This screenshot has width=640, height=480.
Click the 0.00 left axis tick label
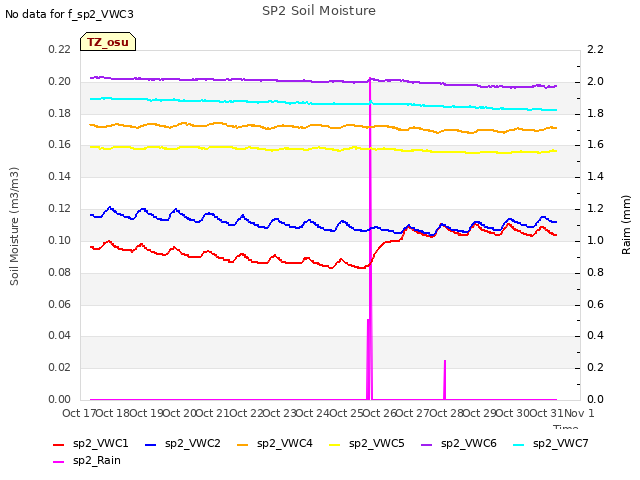pos(60,400)
